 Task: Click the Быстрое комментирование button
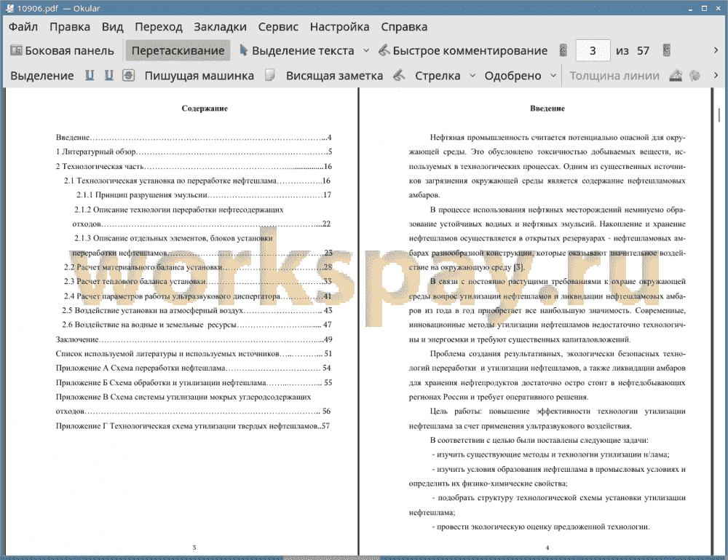pyautogui.click(x=463, y=51)
